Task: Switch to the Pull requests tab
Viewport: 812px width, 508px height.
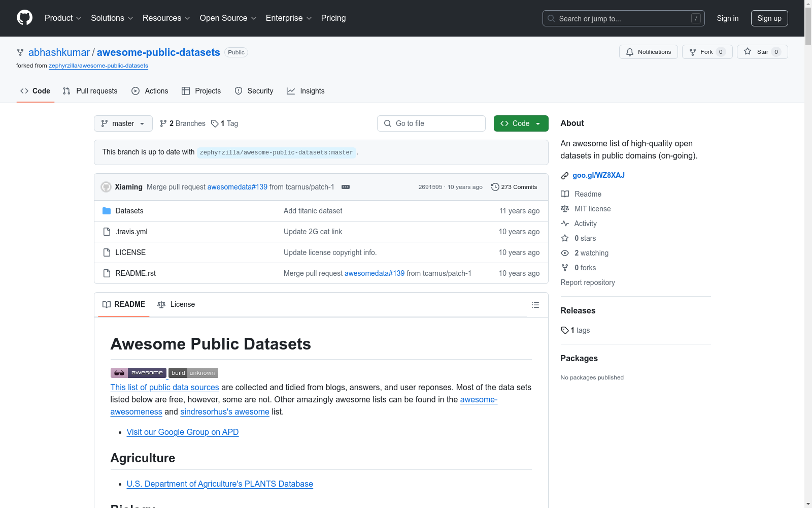Action: tap(90, 91)
